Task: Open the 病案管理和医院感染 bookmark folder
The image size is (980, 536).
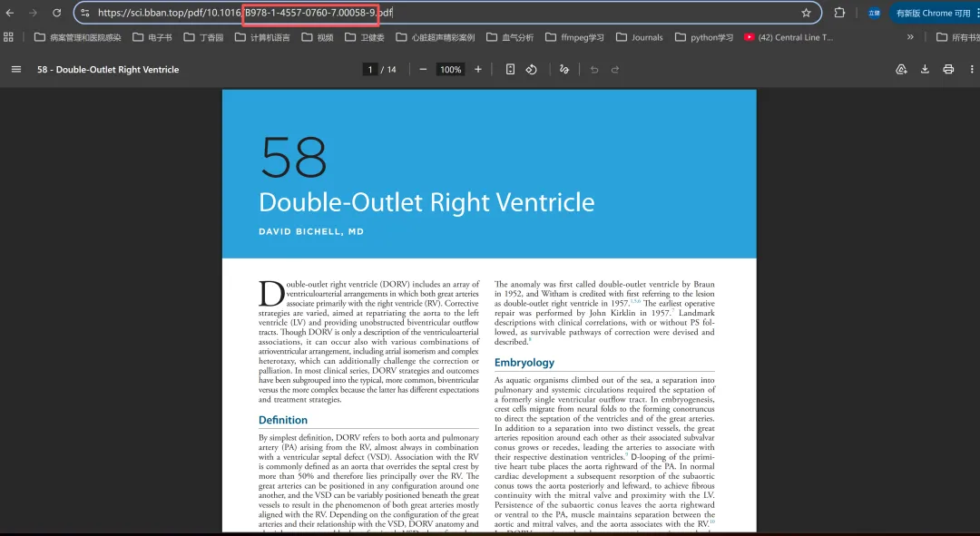Action: pos(77,37)
